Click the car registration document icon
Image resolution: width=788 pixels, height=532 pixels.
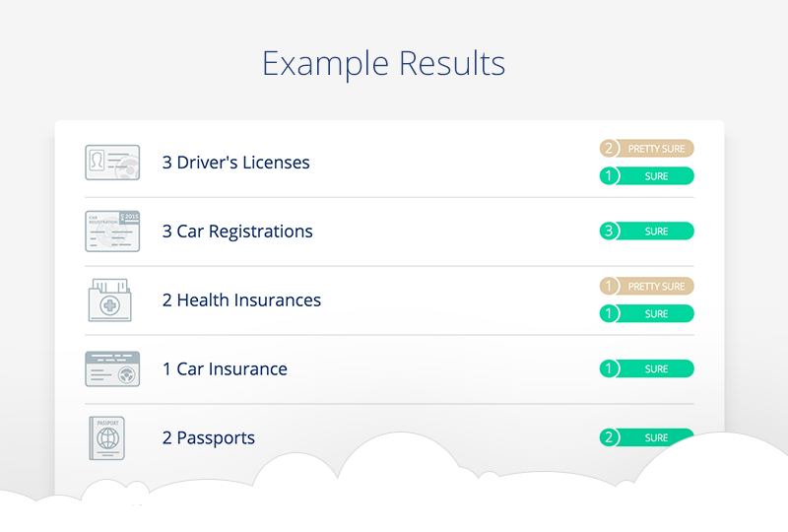pyautogui.click(x=112, y=232)
